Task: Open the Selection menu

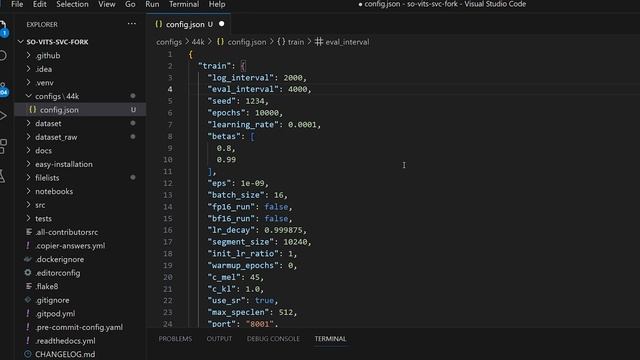Action: tap(72, 4)
